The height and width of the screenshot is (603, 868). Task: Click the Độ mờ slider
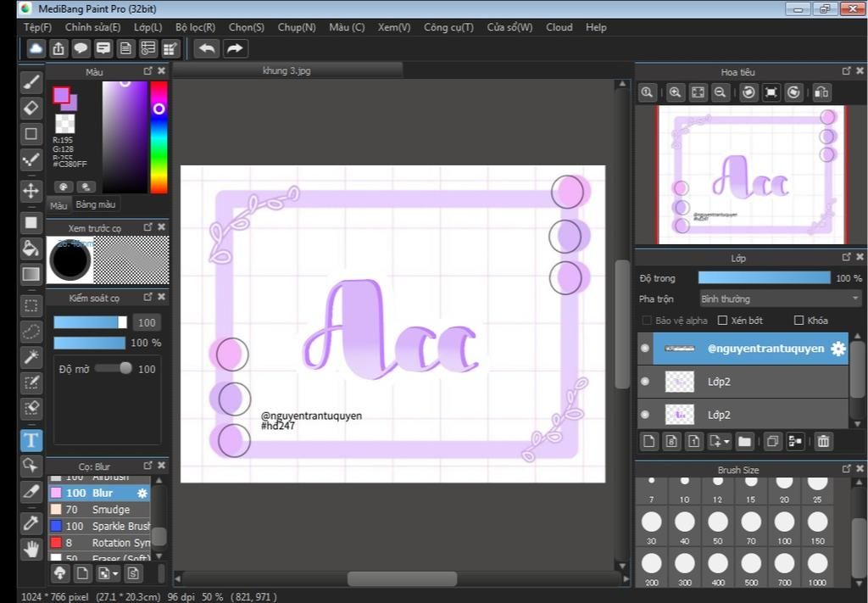114,369
